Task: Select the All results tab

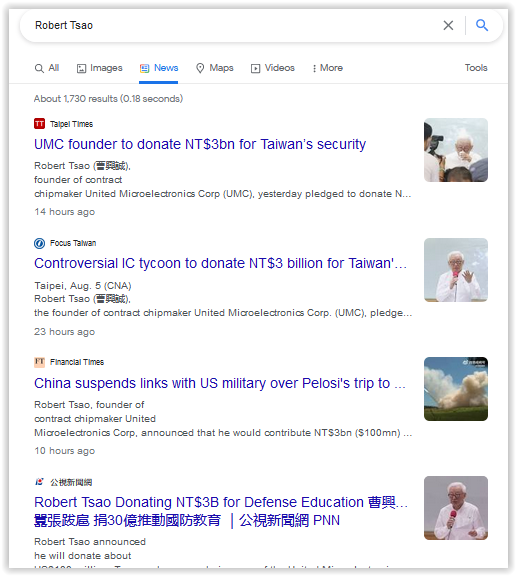Action: (47, 68)
